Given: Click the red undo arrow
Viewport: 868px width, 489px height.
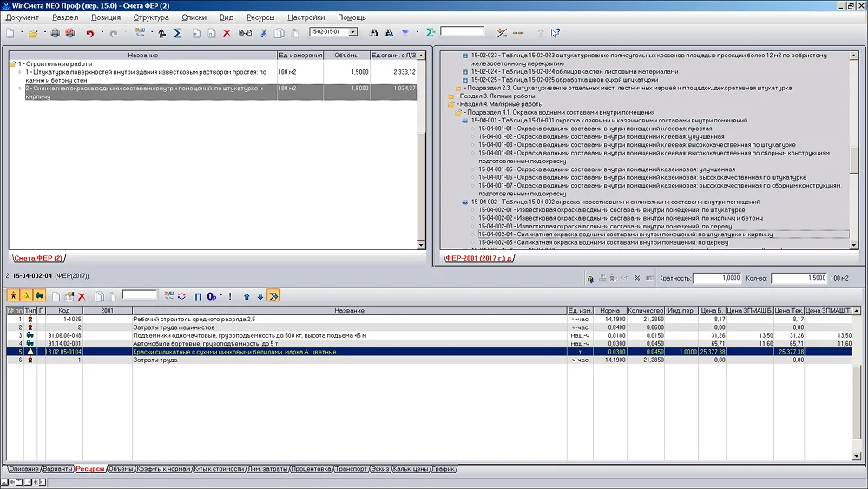Looking at the screenshot, I should click(89, 33).
